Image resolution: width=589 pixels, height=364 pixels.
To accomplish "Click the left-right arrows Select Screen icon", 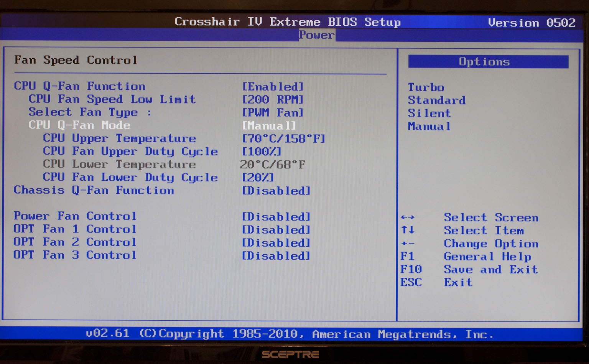I will (408, 218).
